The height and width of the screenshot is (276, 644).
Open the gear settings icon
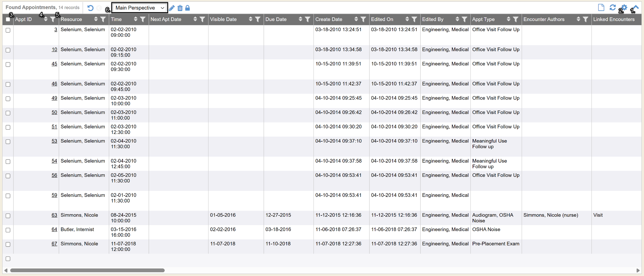point(624,8)
